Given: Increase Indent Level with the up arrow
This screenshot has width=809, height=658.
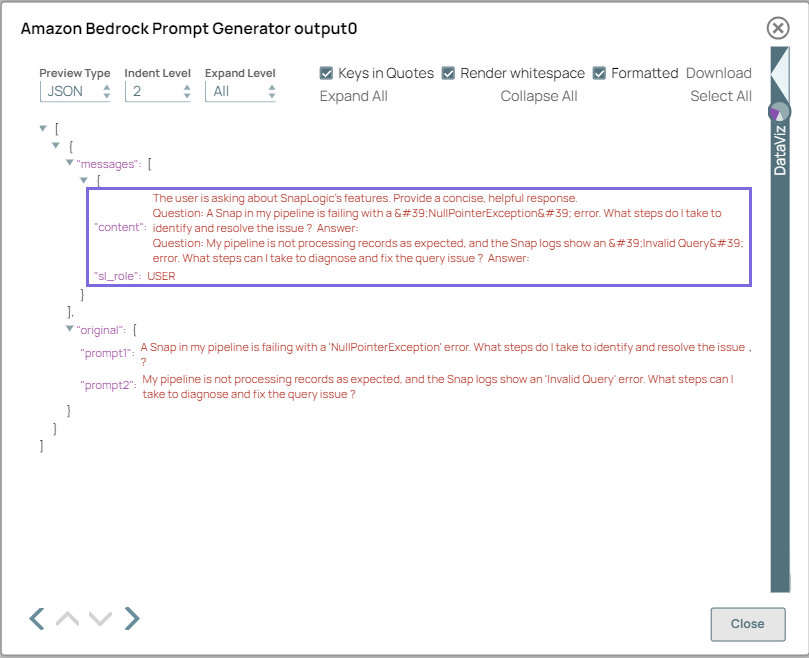Looking at the screenshot, I should pyautogui.click(x=186, y=88).
